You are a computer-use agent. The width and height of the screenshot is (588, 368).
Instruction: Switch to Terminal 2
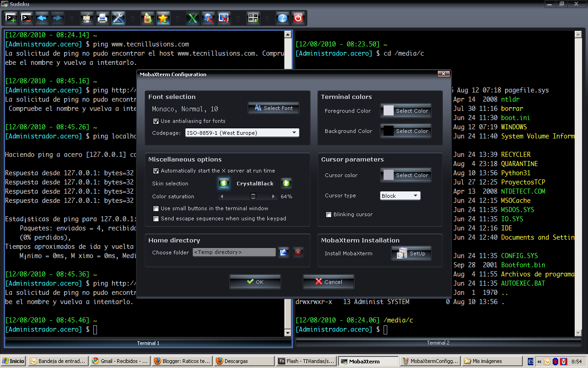(437, 343)
